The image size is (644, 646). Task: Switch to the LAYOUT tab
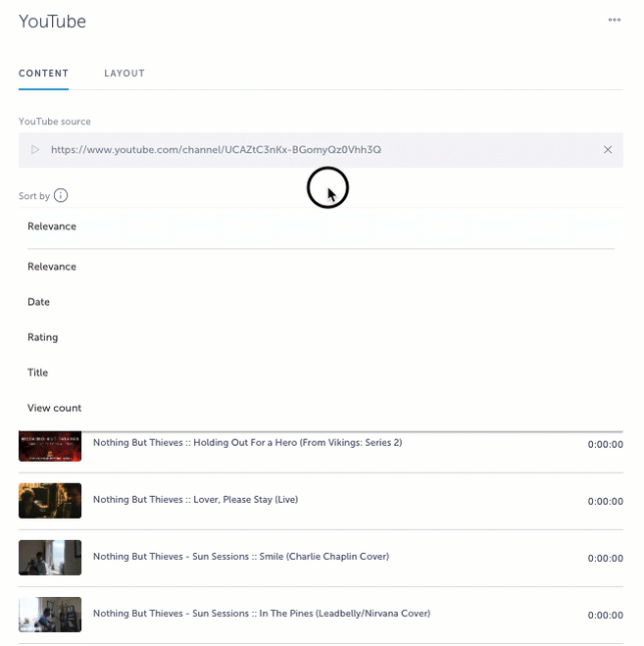click(x=124, y=74)
